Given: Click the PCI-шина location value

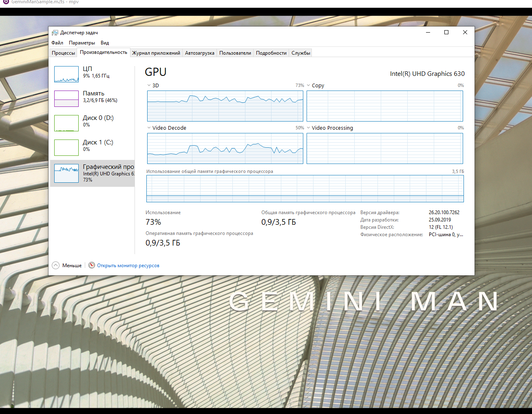Looking at the screenshot, I should click(446, 235).
